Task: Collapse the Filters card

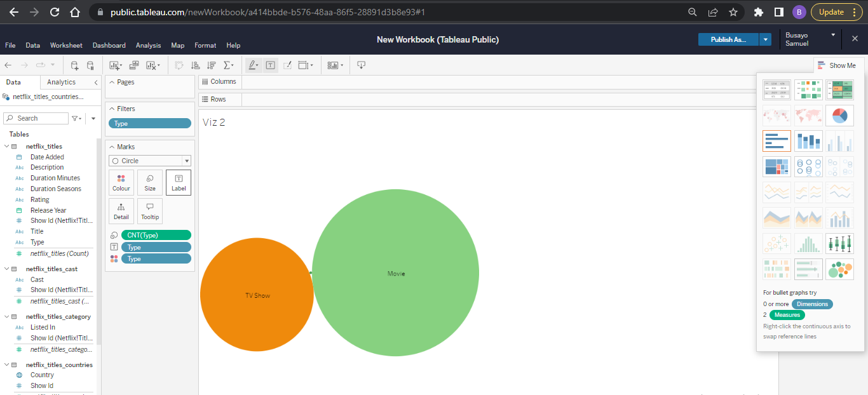Action: pos(111,109)
